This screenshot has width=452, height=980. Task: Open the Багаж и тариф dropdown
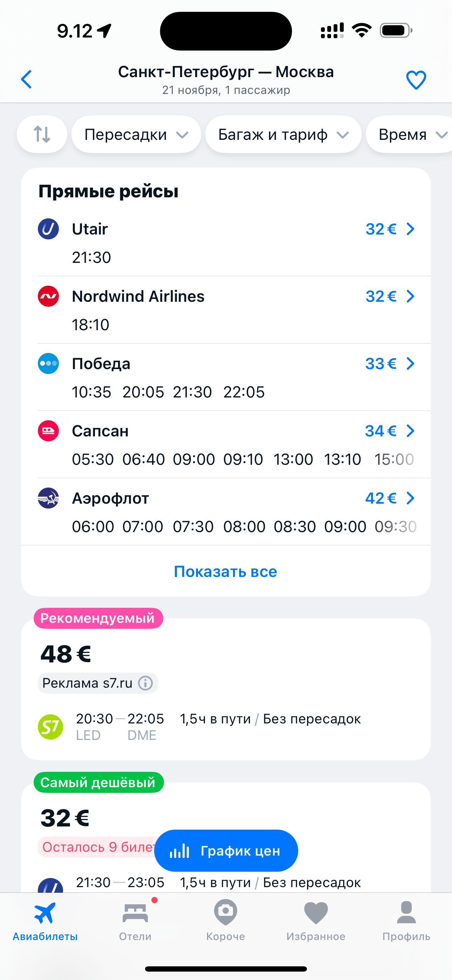coord(283,135)
